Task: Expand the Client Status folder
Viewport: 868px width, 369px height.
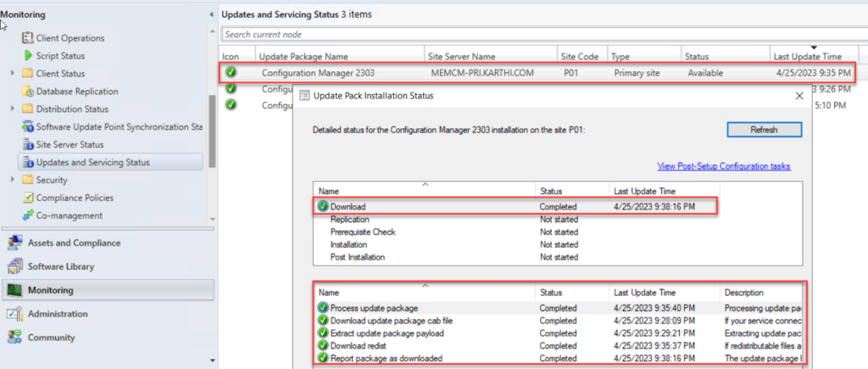Action: 13,74
